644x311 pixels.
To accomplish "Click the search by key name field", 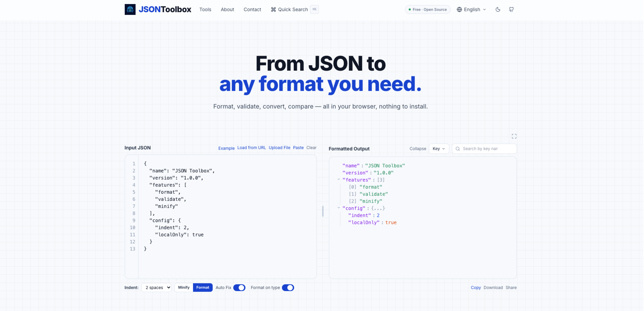I will 484,149.
